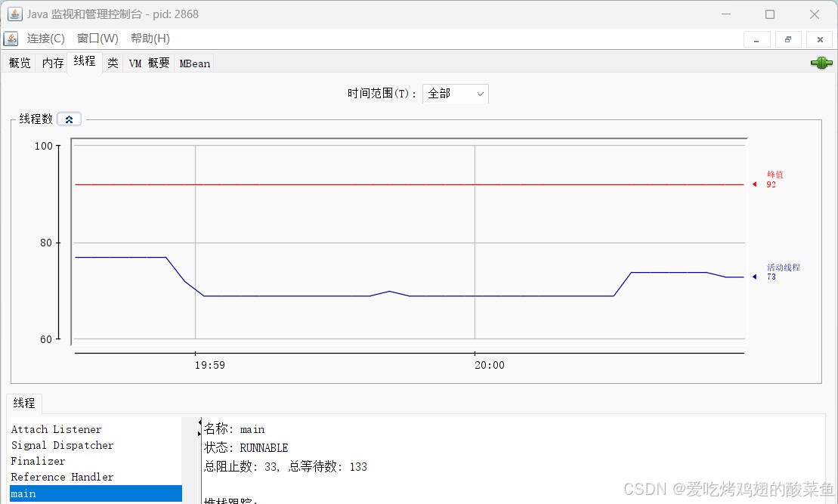Click the split pane collapse arrows
838x504 pixels.
pos(200,428)
